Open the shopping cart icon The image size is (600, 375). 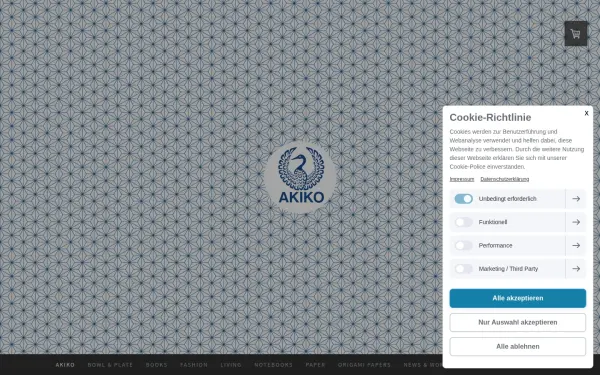coord(576,34)
